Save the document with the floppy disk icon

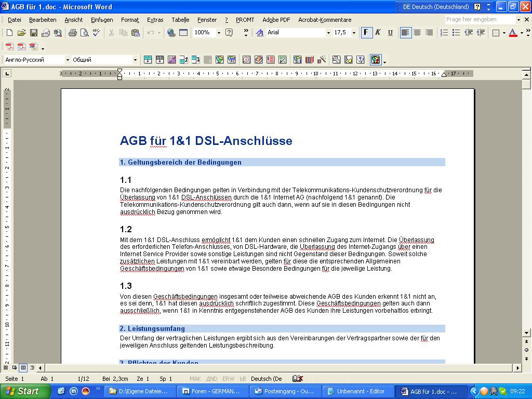(x=34, y=33)
